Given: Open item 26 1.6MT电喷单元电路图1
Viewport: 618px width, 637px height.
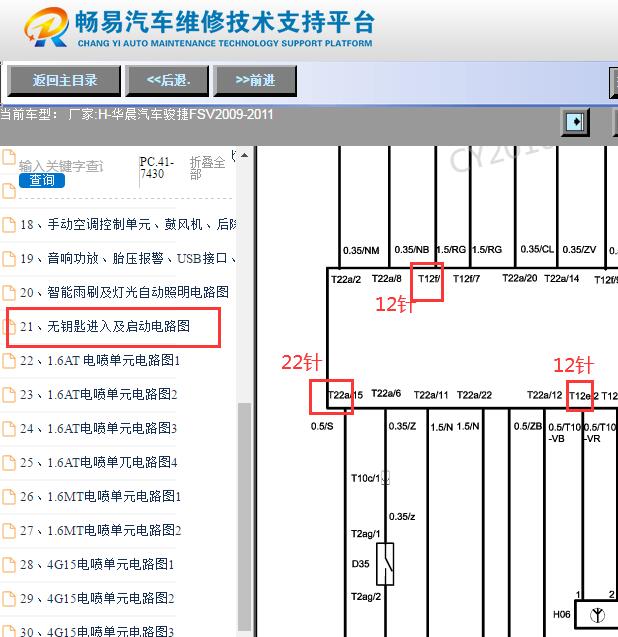Looking at the screenshot, I should [x=100, y=496].
